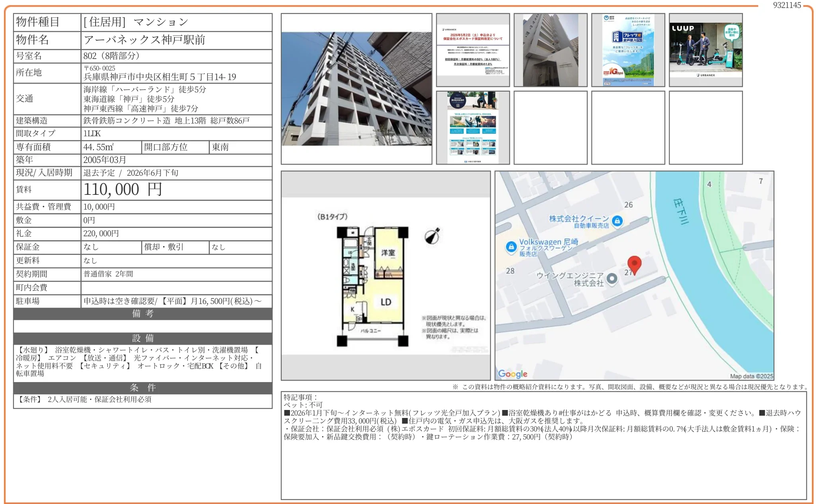View the エポスカード guarantee notice flyer
The width and height of the screenshot is (819, 504).
tap(473, 49)
